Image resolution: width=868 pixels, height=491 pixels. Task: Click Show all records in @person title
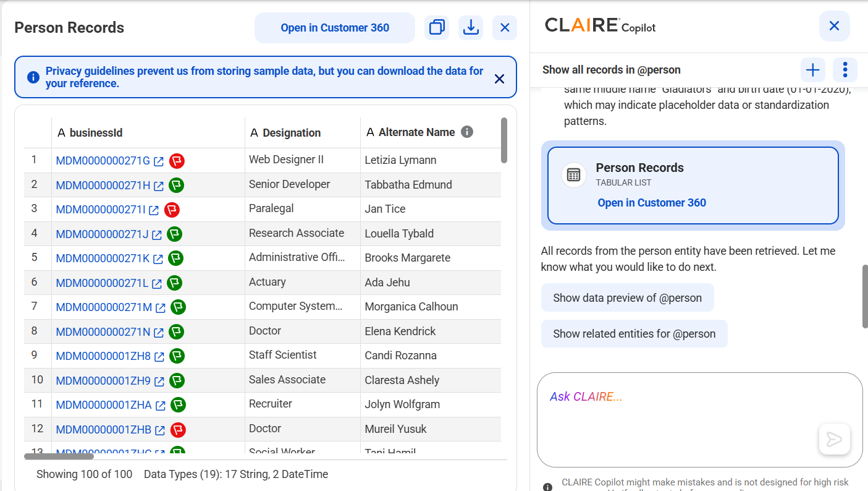click(x=612, y=70)
